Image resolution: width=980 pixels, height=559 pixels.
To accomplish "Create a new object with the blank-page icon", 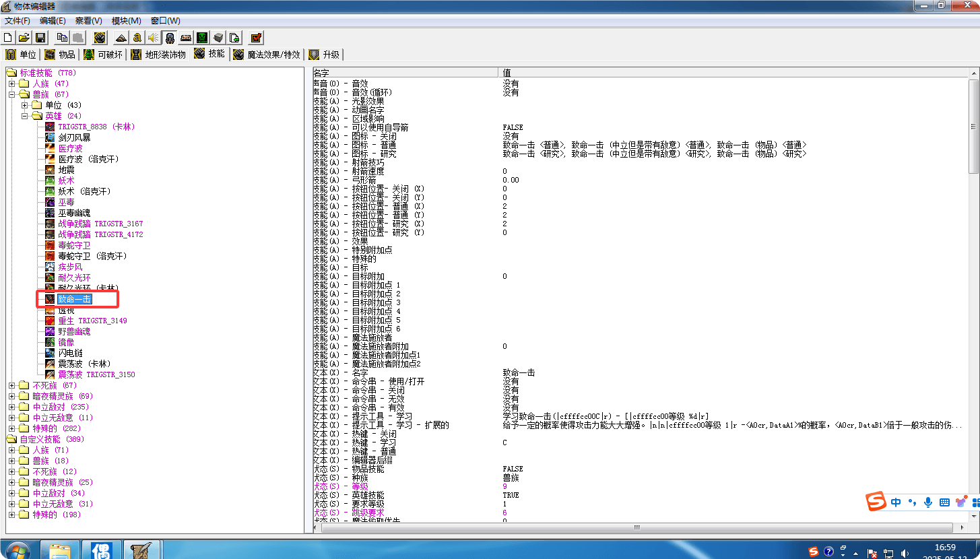I will [x=7, y=37].
